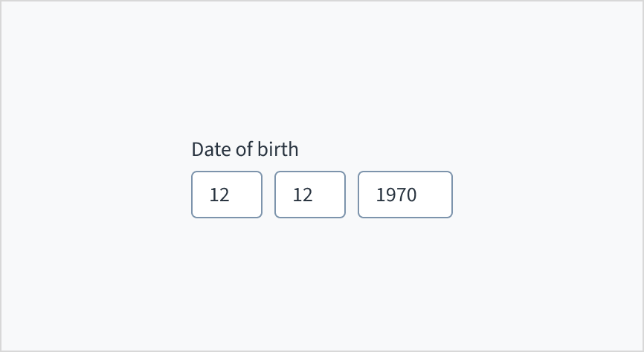Image resolution: width=644 pixels, height=352 pixels.
Task: Select the leftmost input box containing 12
Action: click(x=227, y=195)
